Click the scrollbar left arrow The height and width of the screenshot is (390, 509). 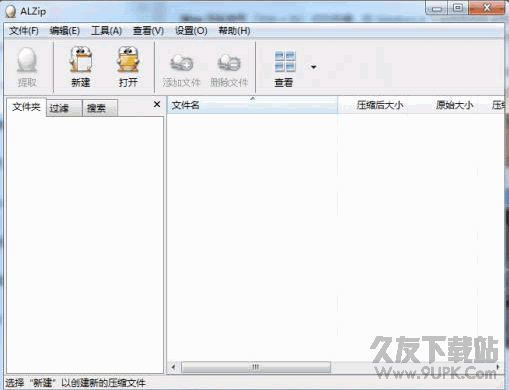(174, 367)
